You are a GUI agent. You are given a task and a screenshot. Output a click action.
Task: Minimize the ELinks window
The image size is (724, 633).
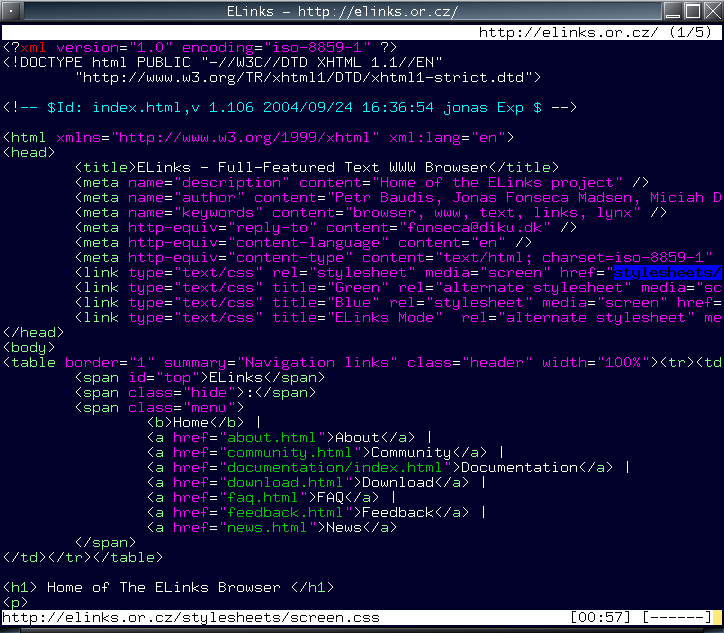click(673, 11)
